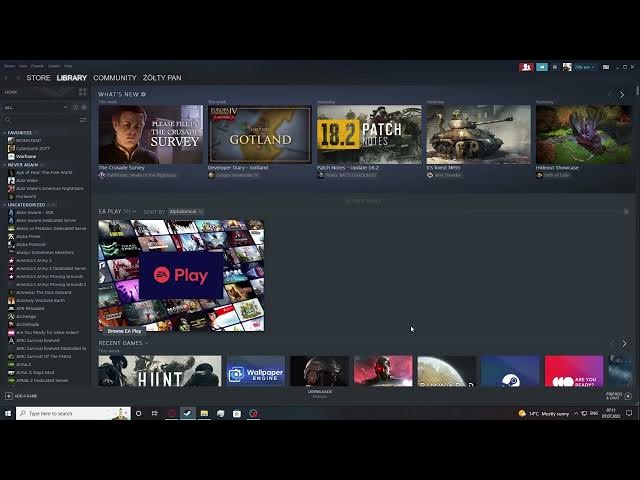Open the Friends menu
640x480 pixels.
(37, 66)
